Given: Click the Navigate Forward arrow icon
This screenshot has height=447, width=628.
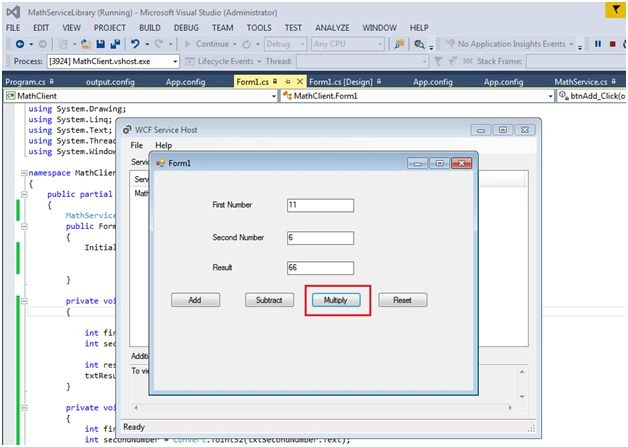Looking at the screenshot, I should [x=42, y=44].
